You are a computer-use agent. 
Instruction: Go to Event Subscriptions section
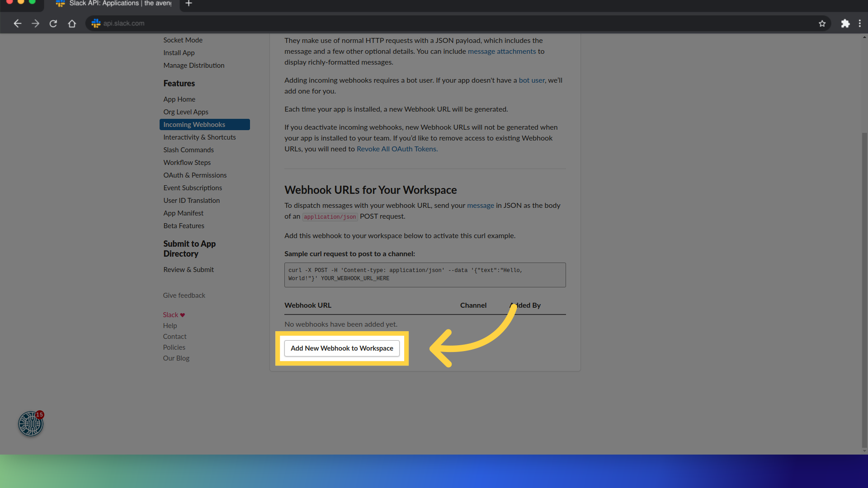tap(193, 188)
